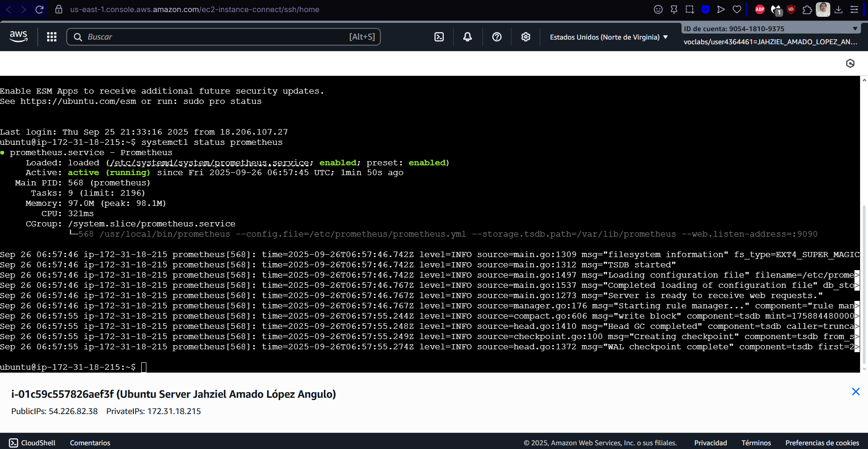Click the terminal vertical scrollbar thumb
The width and height of the screenshot is (868, 449).
tap(864, 284)
